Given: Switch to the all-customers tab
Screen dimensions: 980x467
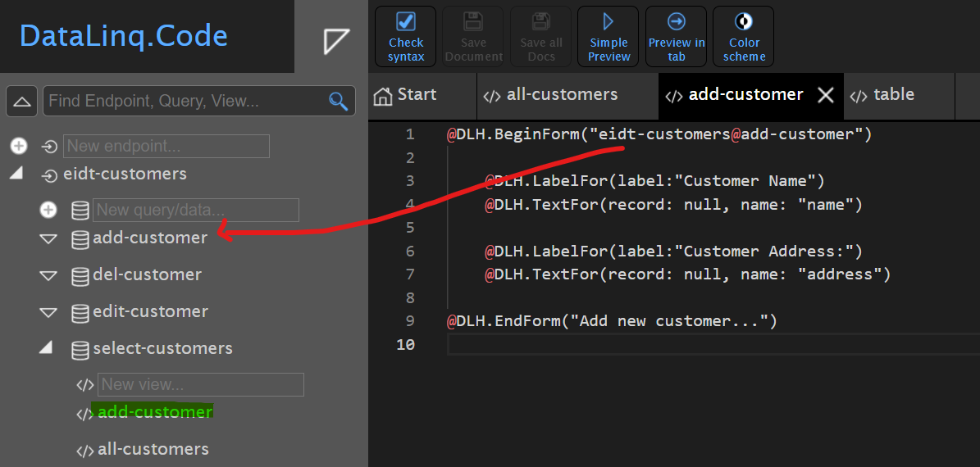Looking at the screenshot, I should (x=567, y=96).
